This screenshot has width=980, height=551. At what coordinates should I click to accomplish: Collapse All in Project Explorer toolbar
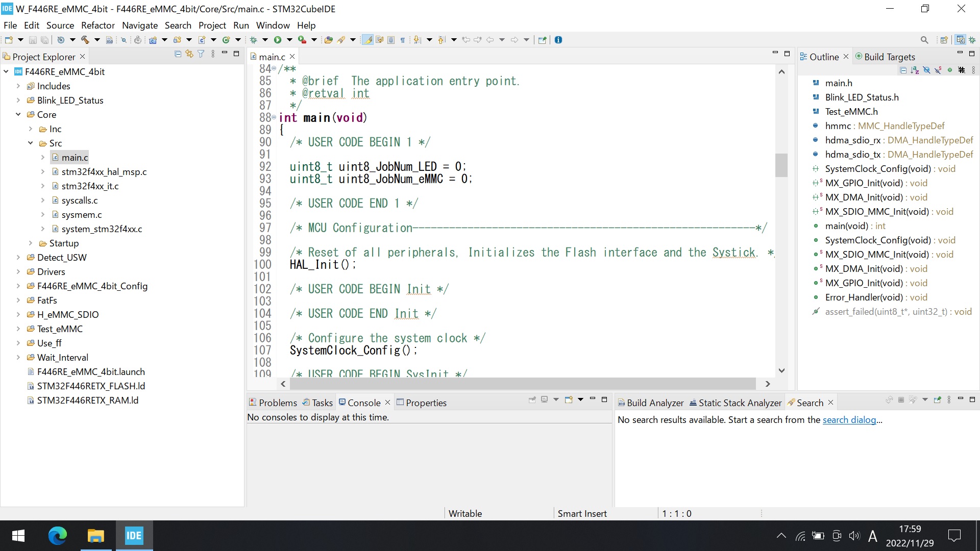178,54
